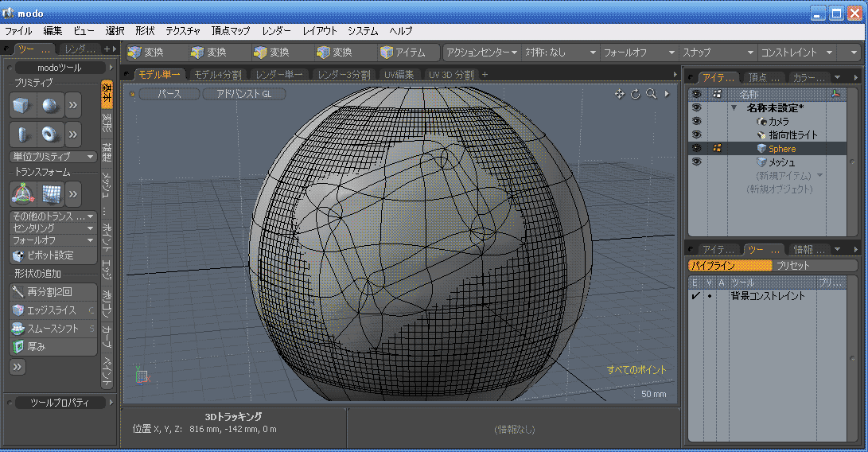Click the viewport pan (move) icon
The image size is (868, 452).
pyautogui.click(x=619, y=94)
